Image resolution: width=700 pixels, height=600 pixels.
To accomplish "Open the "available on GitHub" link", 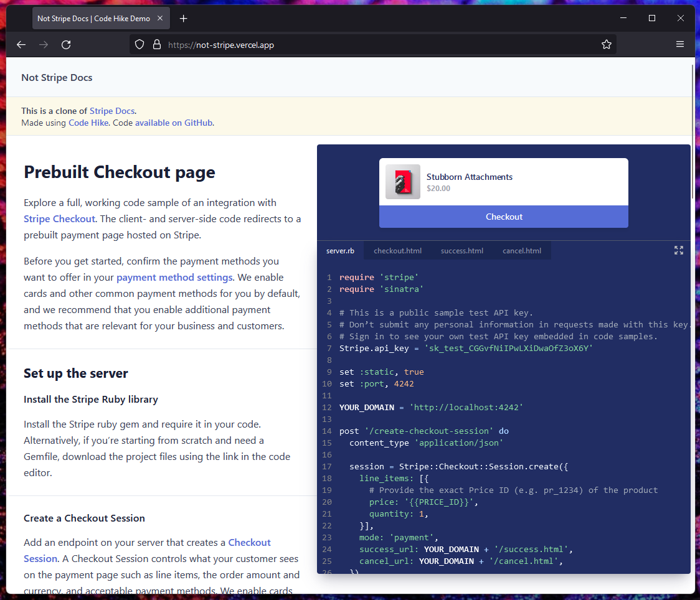I will pyautogui.click(x=174, y=123).
